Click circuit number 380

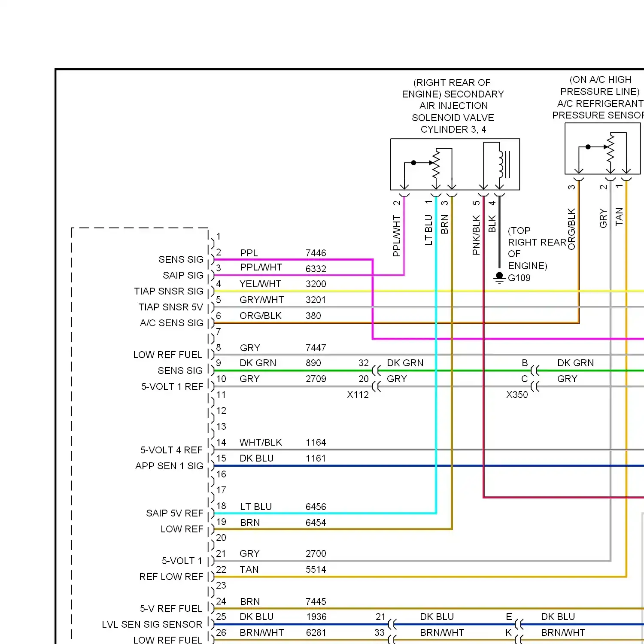[x=313, y=316]
